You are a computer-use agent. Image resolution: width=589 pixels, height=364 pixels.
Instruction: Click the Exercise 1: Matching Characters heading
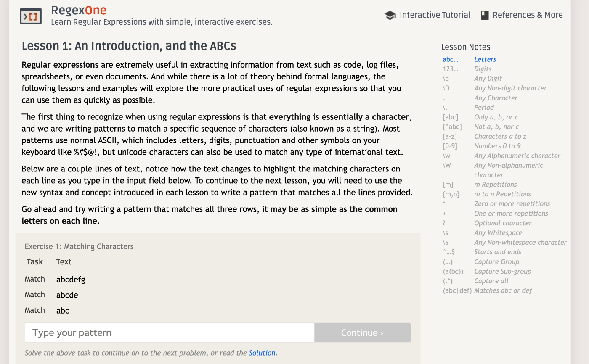coord(79,247)
